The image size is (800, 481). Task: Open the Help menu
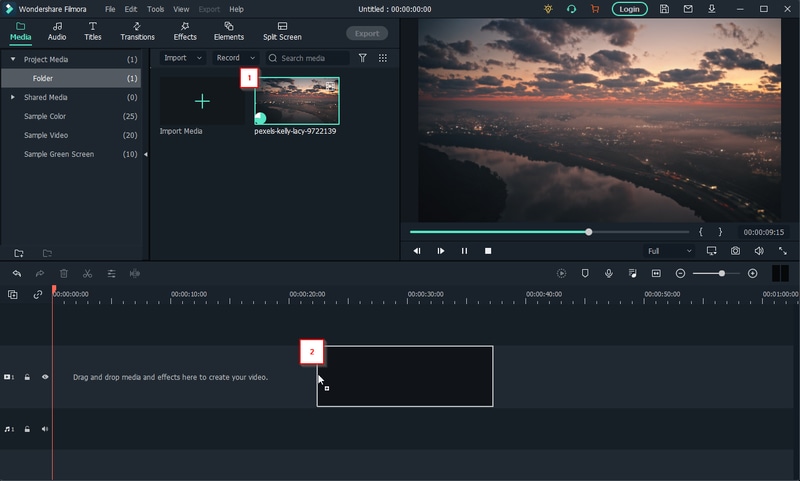(x=236, y=9)
